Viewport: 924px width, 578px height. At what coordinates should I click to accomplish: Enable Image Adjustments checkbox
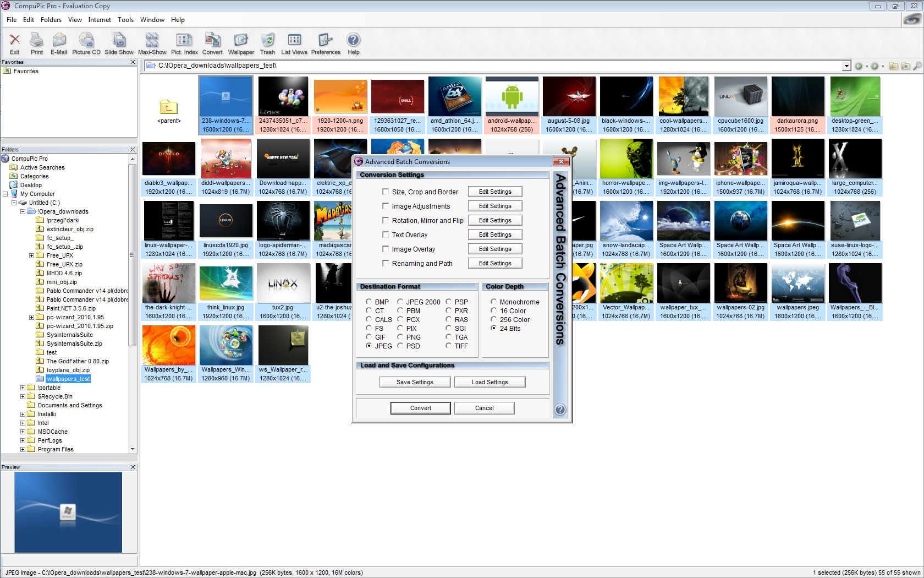click(386, 206)
